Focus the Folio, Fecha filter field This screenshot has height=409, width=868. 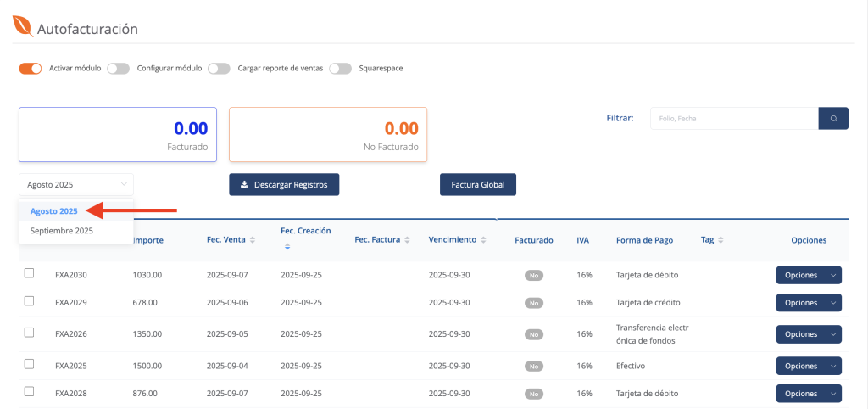pyautogui.click(x=734, y=118)
